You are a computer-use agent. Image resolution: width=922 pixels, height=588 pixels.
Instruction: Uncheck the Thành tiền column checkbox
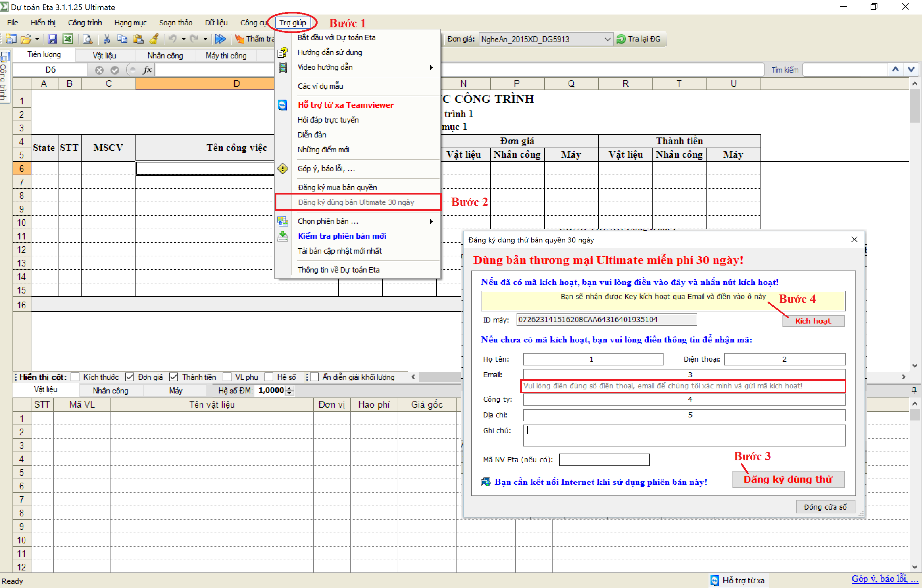tap(173, 377)
